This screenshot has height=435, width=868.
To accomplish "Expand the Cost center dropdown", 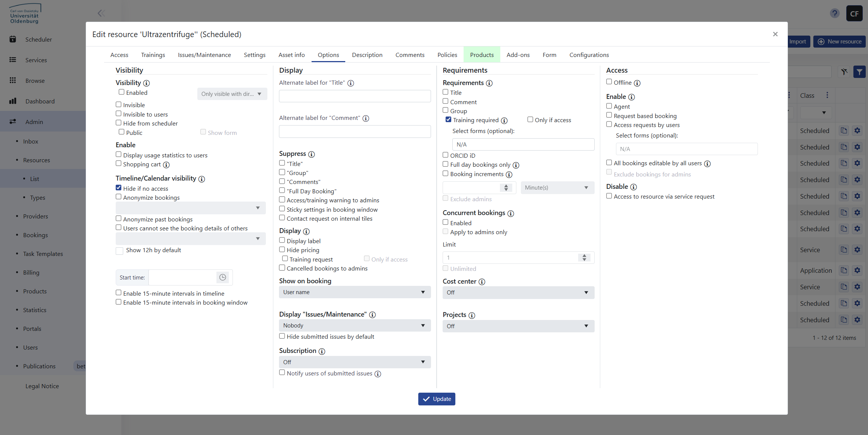I will click(x=518, y=293).
